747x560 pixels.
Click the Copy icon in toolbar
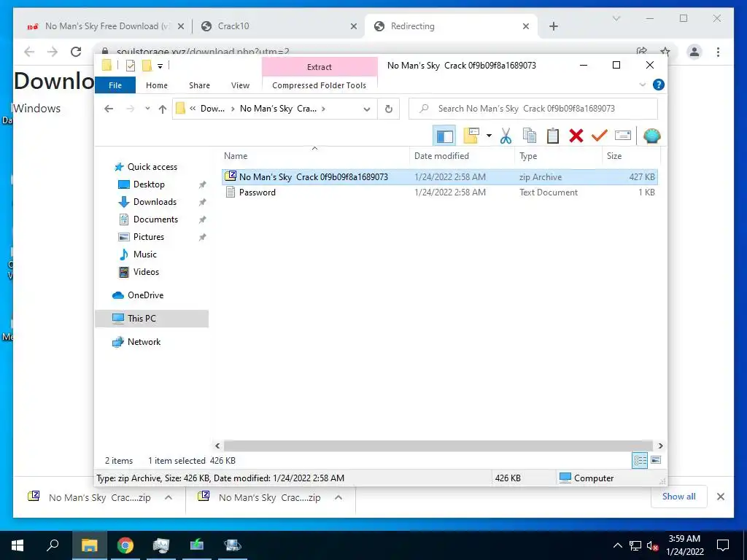point(530,136)
